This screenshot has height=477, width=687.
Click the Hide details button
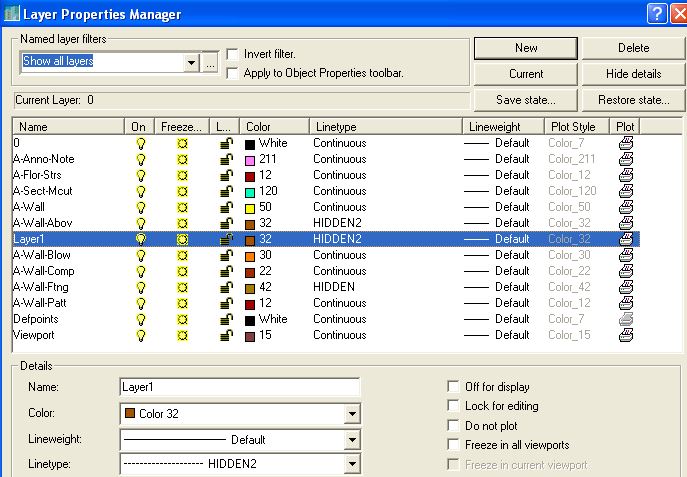tap(633, 74)
